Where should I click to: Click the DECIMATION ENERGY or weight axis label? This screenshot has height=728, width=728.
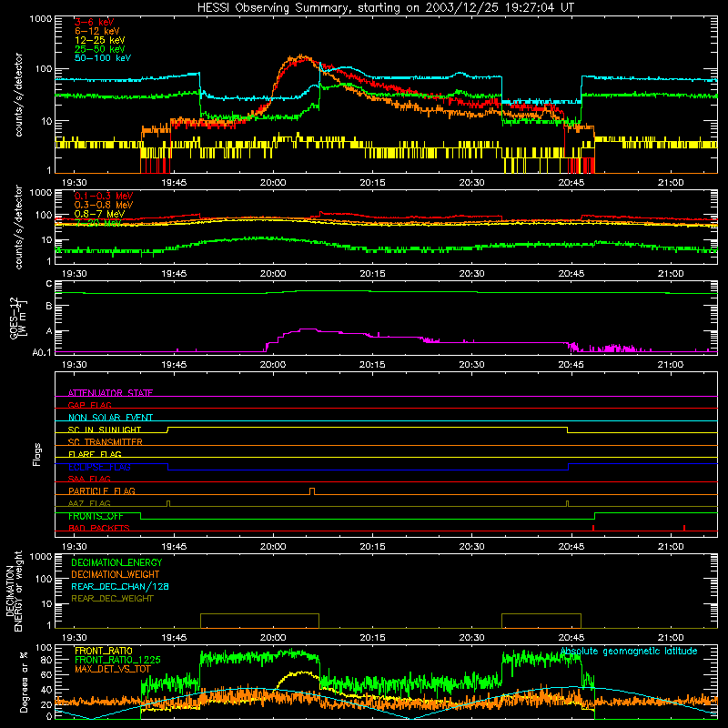tap(14, 591)
